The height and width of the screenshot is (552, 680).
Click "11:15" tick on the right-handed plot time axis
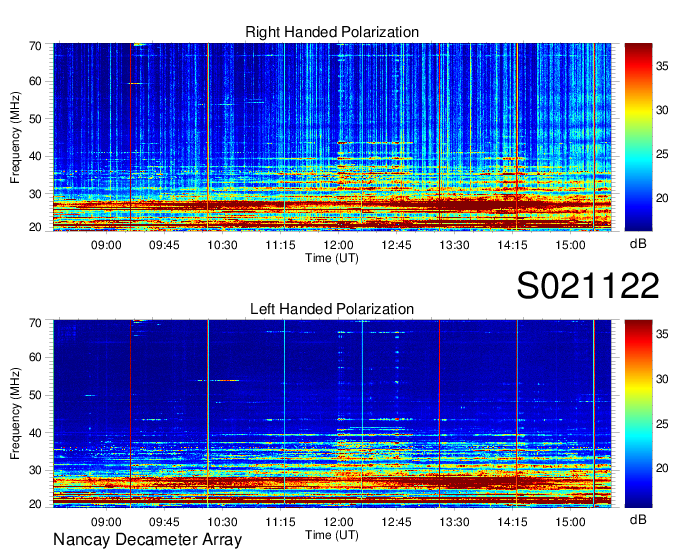[280, 245]
